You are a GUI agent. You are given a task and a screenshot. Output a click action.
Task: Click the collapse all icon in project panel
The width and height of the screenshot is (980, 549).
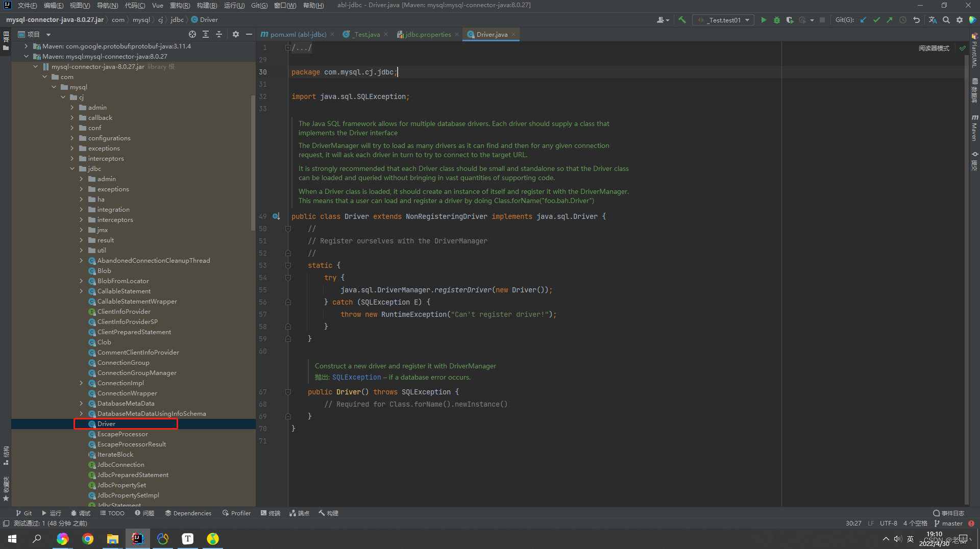tap(219, 34)
